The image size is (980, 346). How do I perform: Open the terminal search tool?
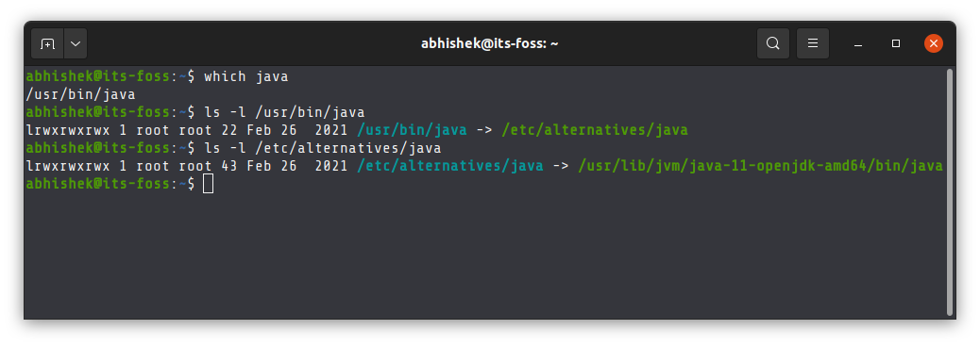pos(773,43)
